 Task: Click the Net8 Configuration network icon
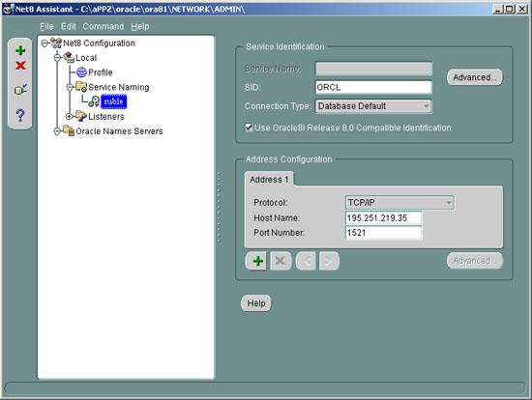(56, 43)
